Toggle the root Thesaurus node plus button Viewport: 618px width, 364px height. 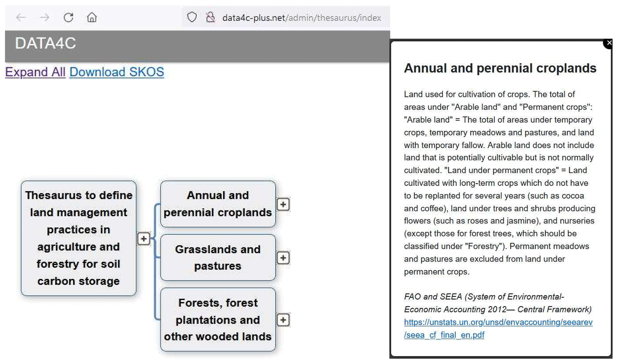(x=144, y=239)
